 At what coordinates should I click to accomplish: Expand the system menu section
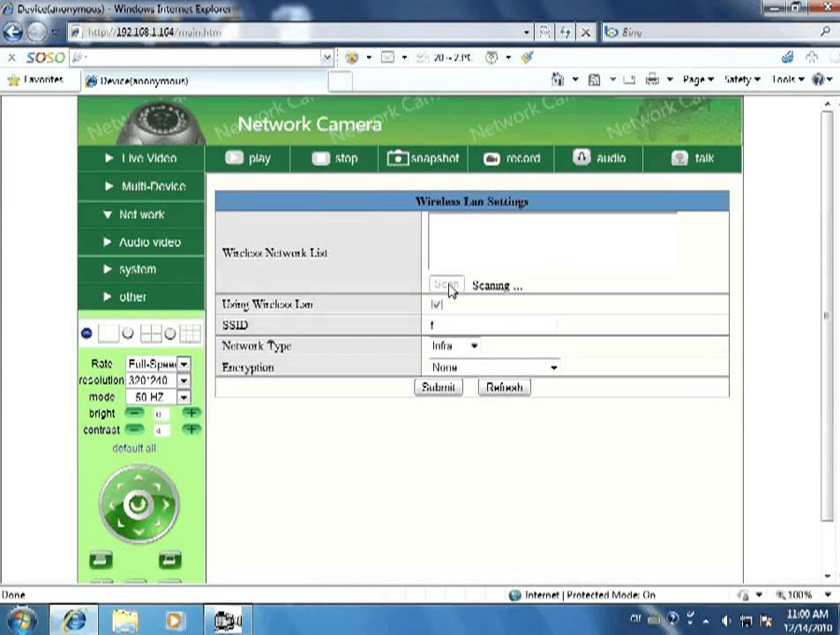coord(141,269)
